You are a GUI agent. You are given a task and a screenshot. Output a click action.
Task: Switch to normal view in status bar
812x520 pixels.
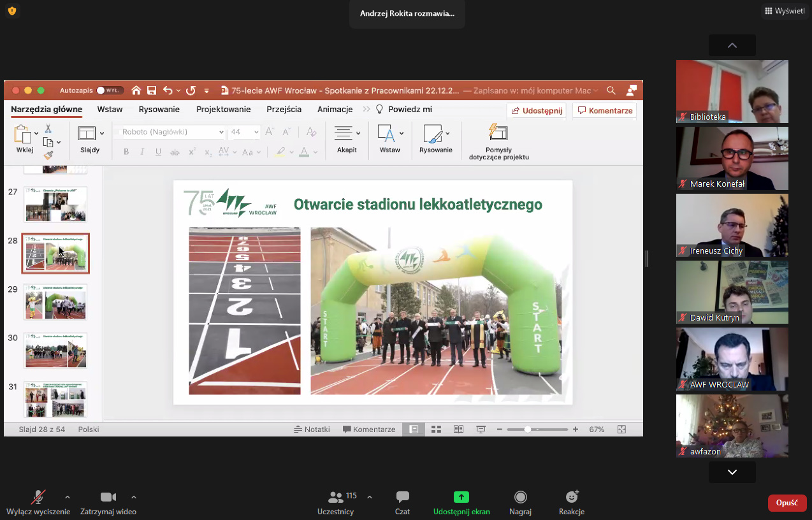[x=414, y=430]
